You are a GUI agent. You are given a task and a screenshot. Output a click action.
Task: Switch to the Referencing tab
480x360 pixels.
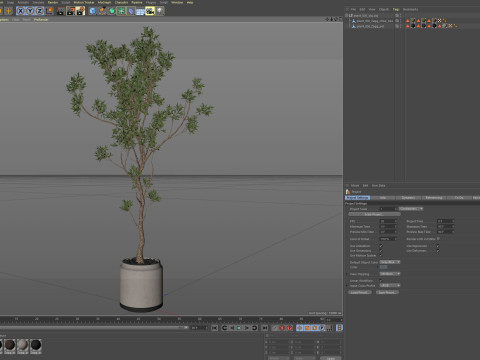coord(434,198)
